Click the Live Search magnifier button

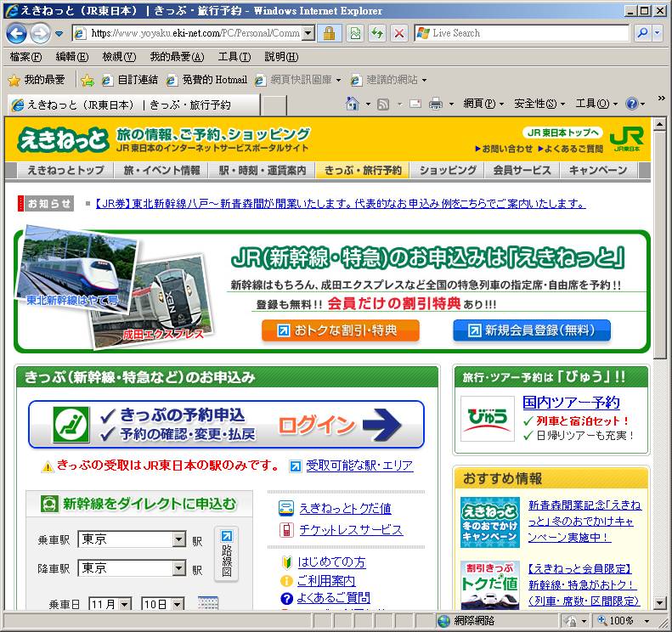click(642, 33)
